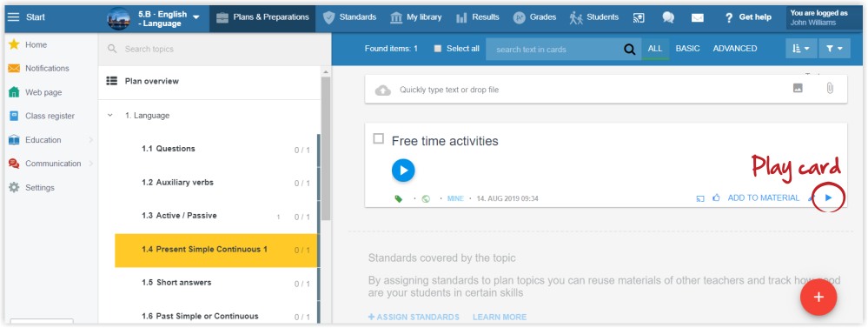Open the 5.B English Language class dropdown

[x=154, y=18]
